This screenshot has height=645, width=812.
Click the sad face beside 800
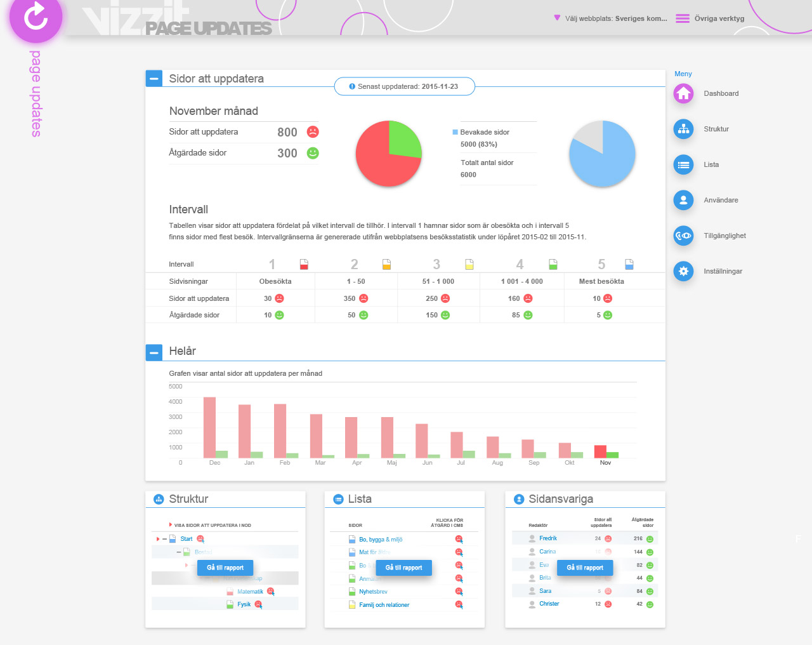313,131
